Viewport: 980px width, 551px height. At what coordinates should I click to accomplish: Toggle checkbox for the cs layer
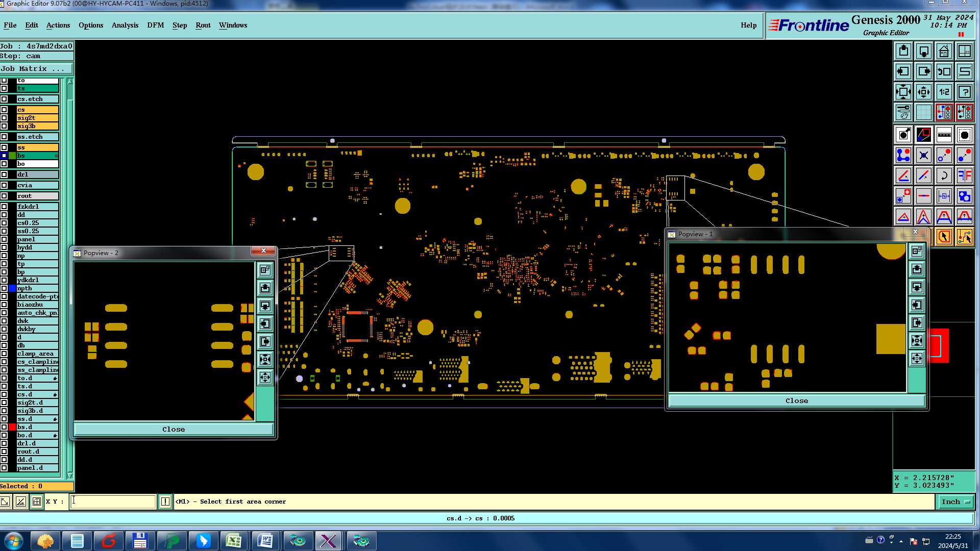(4, 110)
